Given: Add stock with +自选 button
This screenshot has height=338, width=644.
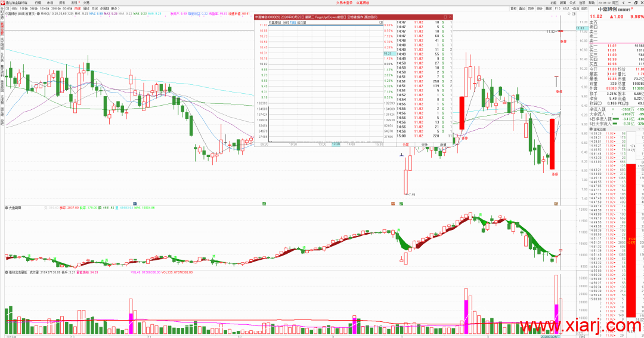Looking at the screenshot, I should (575, 8).
